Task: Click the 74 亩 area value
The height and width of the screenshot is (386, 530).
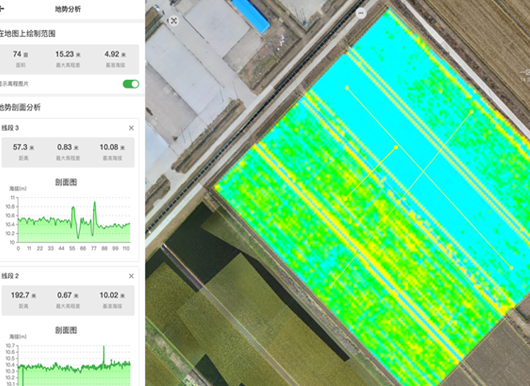Action: coord(21,54)
